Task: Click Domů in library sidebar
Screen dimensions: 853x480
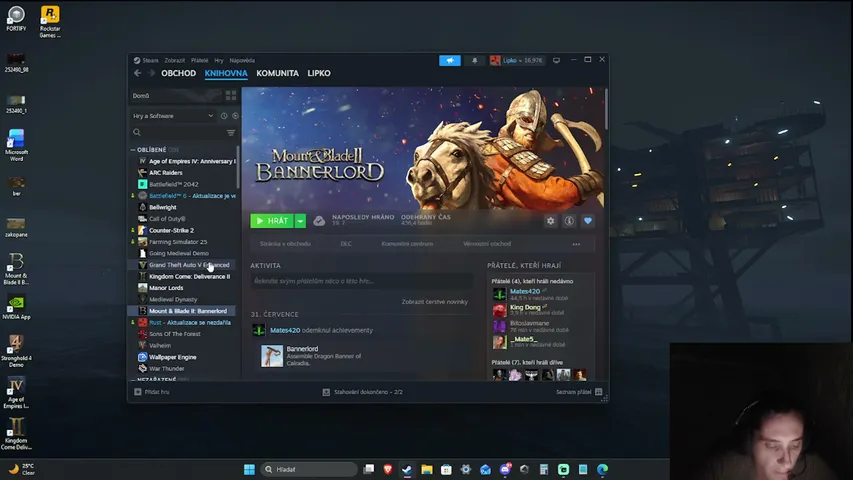Action: pos(141,96)
